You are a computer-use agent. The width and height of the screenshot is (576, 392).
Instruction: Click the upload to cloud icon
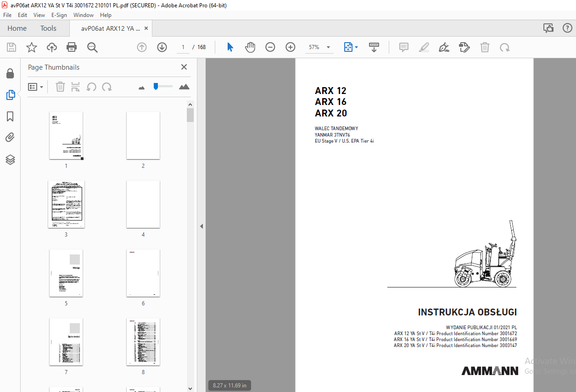(52, 47)
